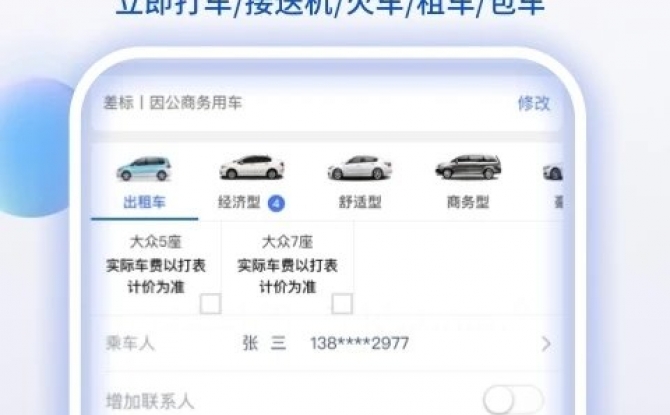Viewport: 670px width, 415px height.
Task: Tap the 修改 link
Action: click(x=534, y=103)
